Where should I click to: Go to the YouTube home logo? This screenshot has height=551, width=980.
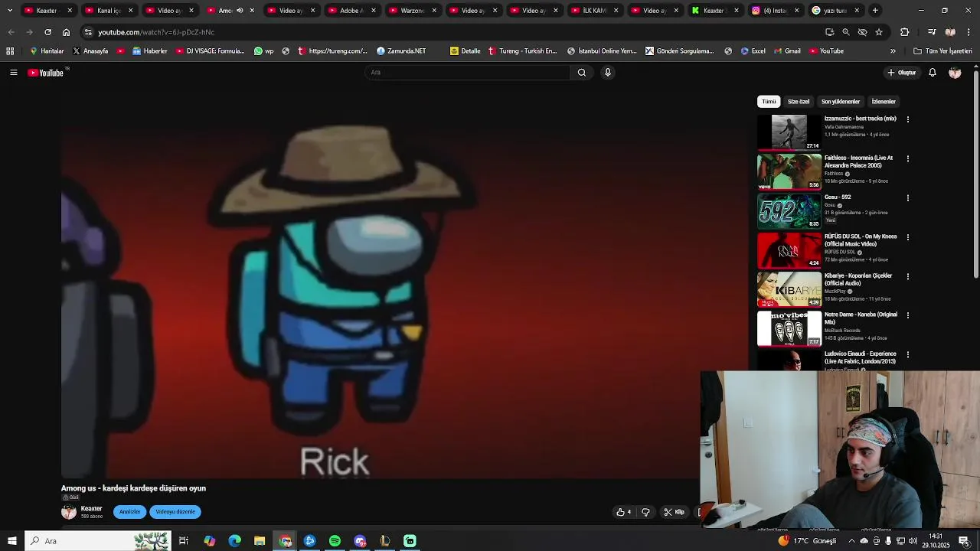[x=45, y=73]
